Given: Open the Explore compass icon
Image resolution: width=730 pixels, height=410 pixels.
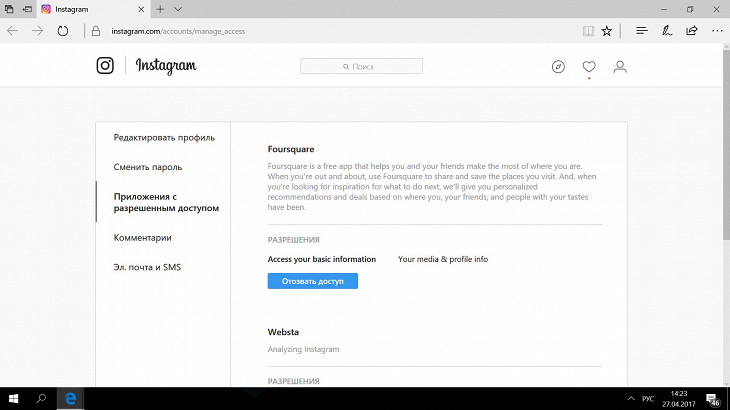Looking at the screenshot, I should pos(558,67).
